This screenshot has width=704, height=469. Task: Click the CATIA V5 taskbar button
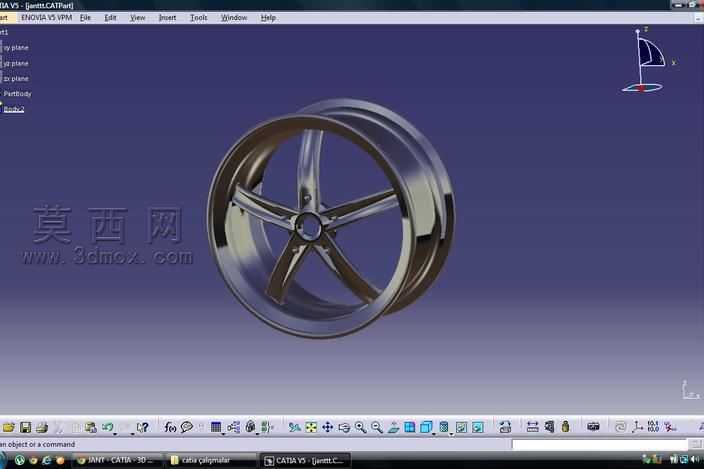[x=305, y=461]
